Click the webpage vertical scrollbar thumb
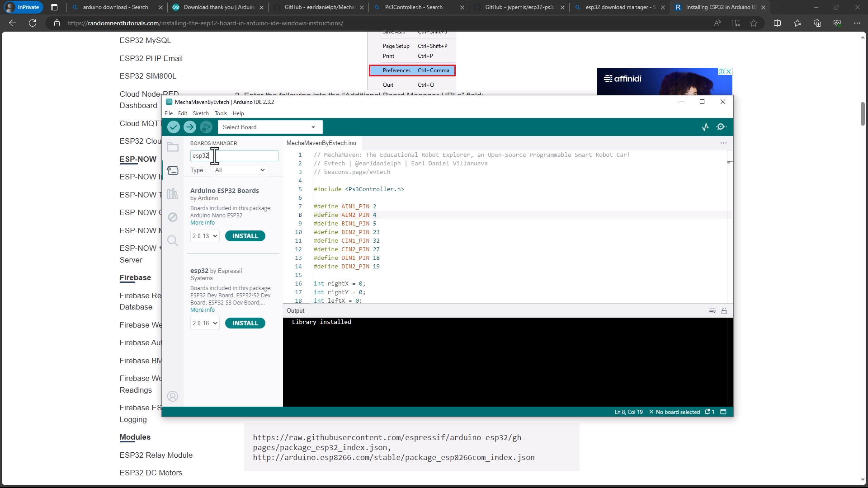This screenshot has height=488, width=868. (863, 114)
